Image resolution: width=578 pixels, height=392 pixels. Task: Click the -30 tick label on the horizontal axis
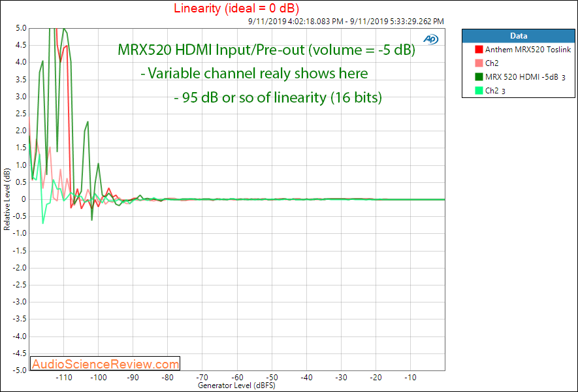pyautogui.click(x=341, y=378)
